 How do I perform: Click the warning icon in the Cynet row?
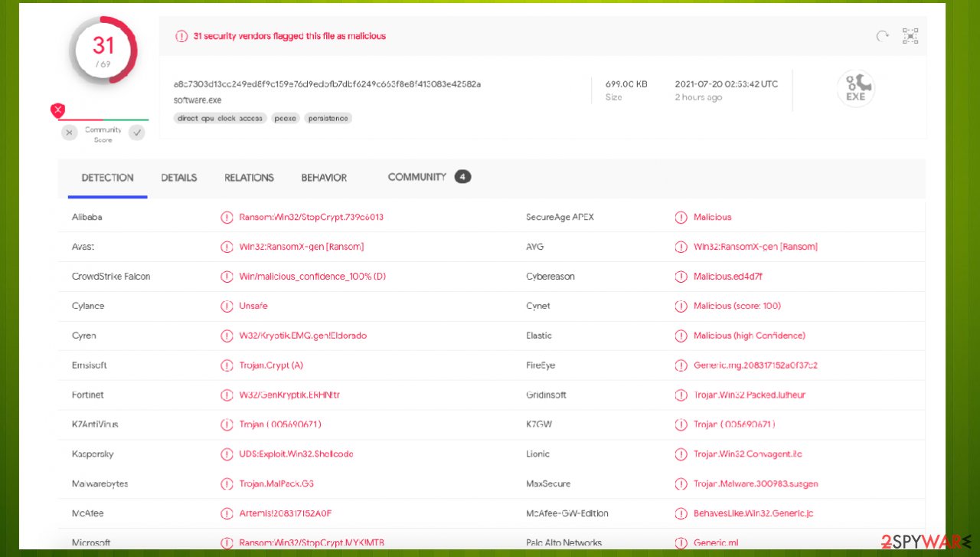click(x=681, y=306)
